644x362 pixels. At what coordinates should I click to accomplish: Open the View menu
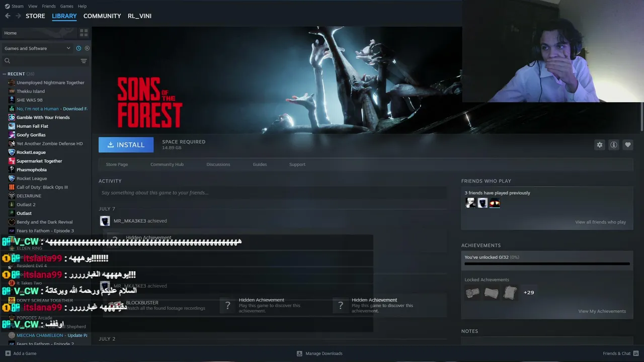[33, 6]
